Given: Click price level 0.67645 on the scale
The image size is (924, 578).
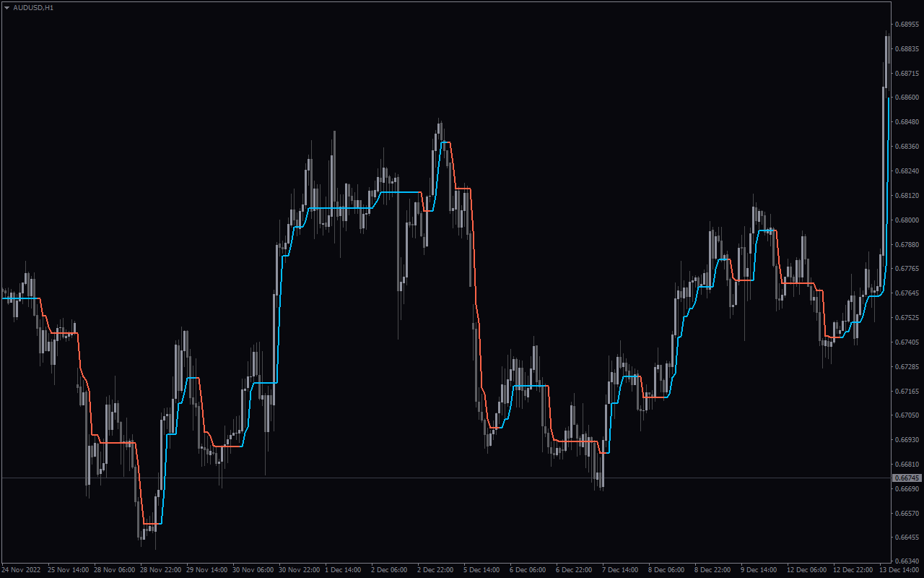Looking at the screenshot, I should [x=908, y=293].
